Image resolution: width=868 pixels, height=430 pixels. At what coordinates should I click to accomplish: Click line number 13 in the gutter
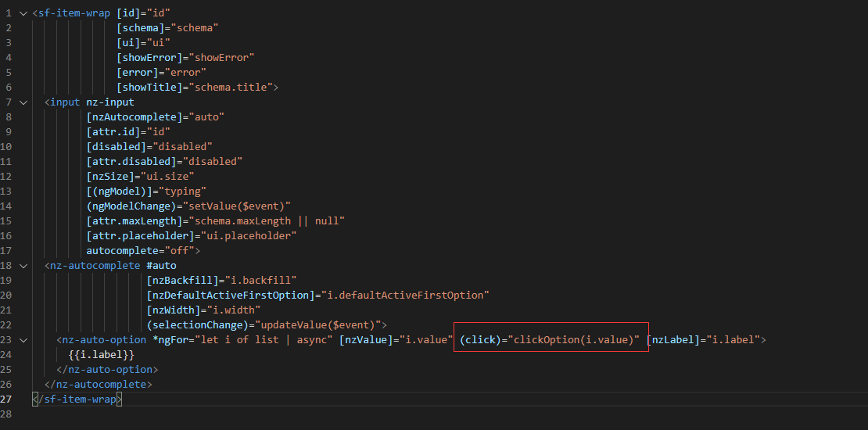point(6,191)
